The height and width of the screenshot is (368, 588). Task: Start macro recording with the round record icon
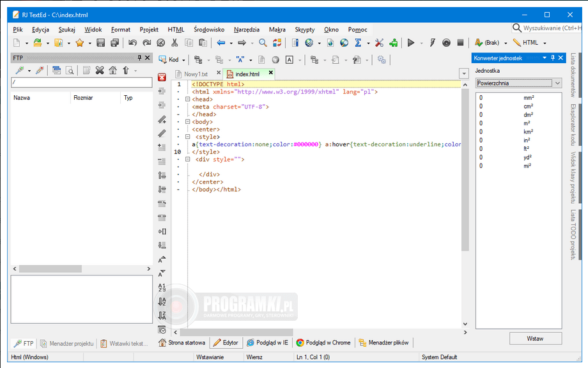coord(446,43)
